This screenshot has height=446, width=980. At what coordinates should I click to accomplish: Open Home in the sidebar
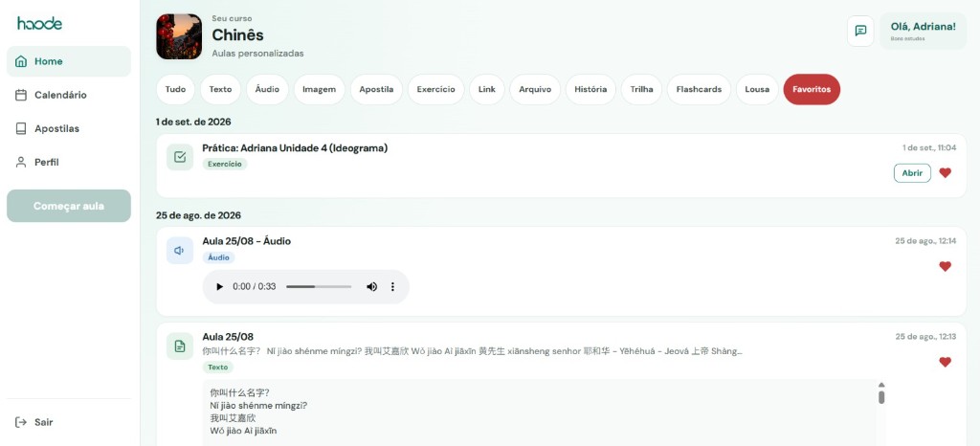[69, 61]
